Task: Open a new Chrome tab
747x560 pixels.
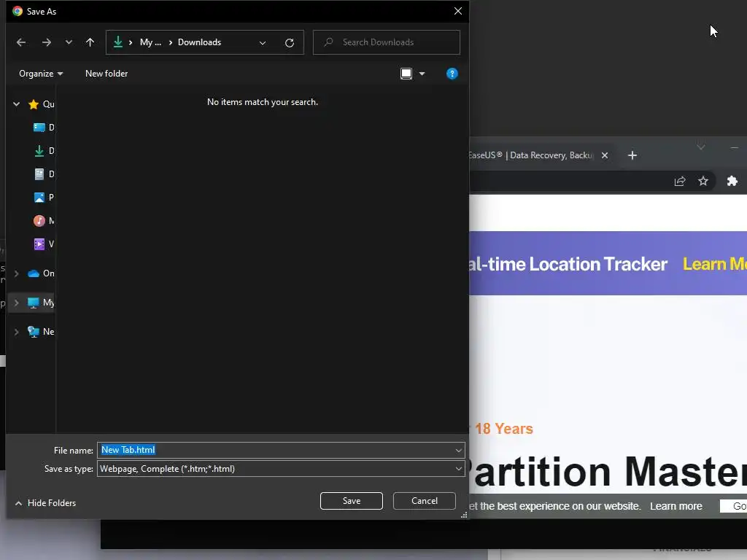Action: point(632,155)
